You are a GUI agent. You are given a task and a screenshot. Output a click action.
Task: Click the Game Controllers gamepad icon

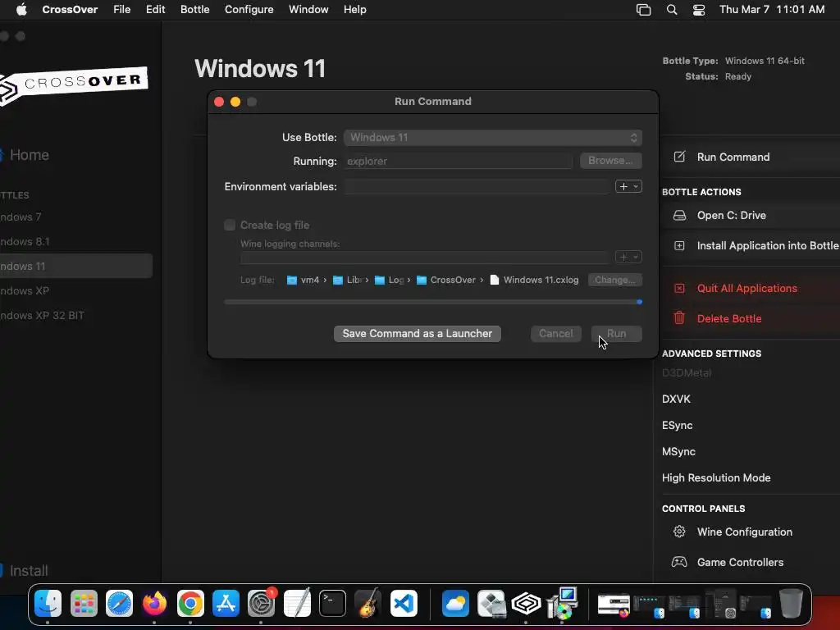point(679,562)
